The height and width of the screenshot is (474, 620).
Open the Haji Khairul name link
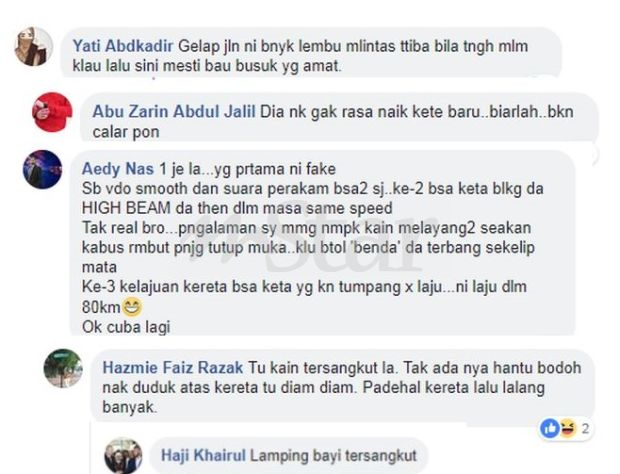[x=203, y=455]
